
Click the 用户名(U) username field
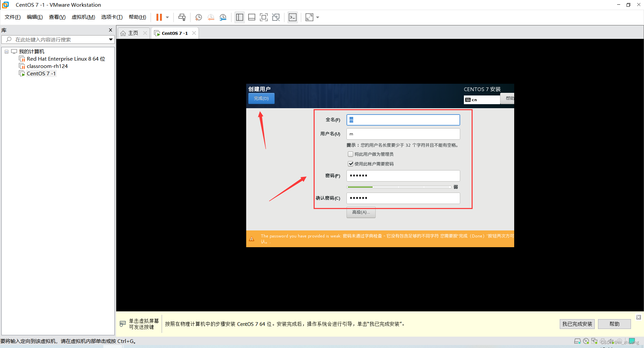coord(403,134)
